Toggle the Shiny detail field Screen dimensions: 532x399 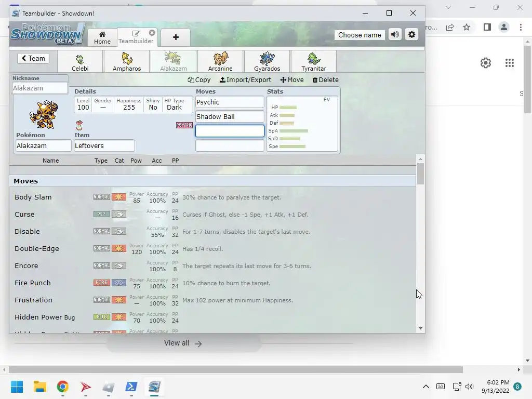(x=153, y=104)
